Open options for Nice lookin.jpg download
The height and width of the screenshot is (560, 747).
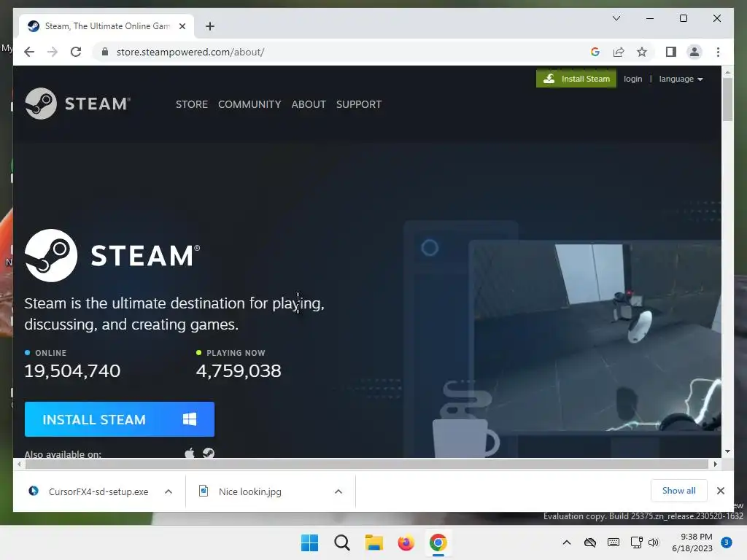(338, 491)
